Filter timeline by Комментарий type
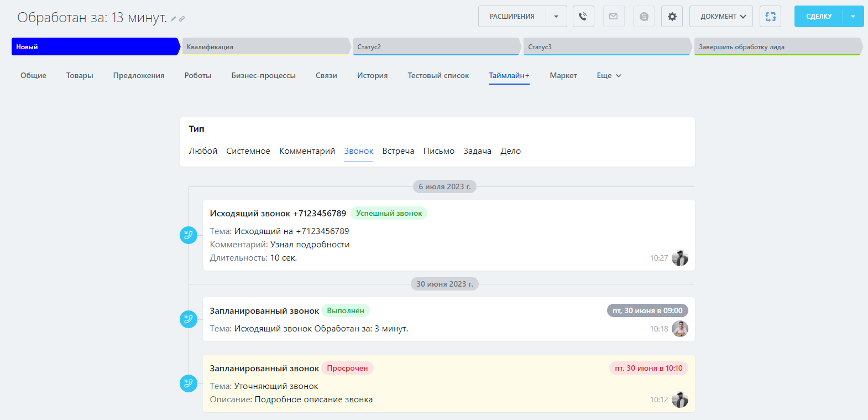The image size is (868, 420). click(307, 151)
